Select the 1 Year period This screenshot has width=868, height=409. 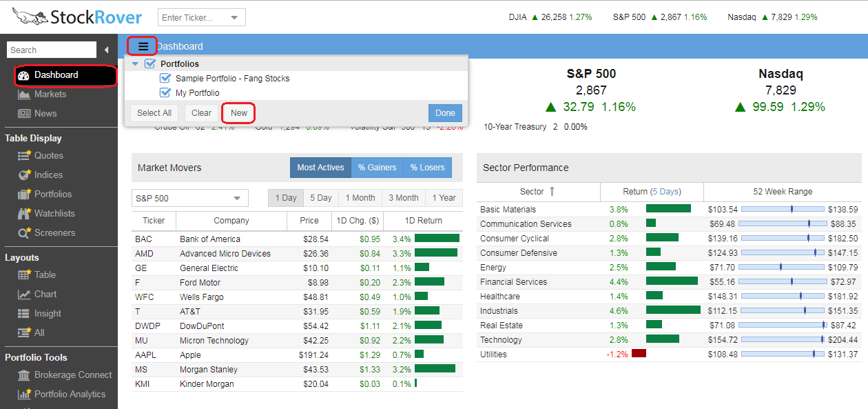click(444, 198)
